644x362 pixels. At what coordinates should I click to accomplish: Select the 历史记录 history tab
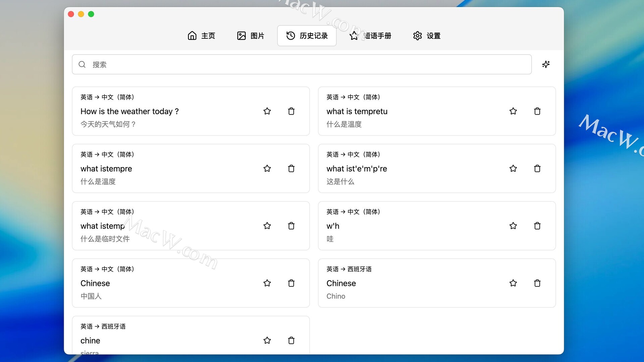[x=307, y=36]
